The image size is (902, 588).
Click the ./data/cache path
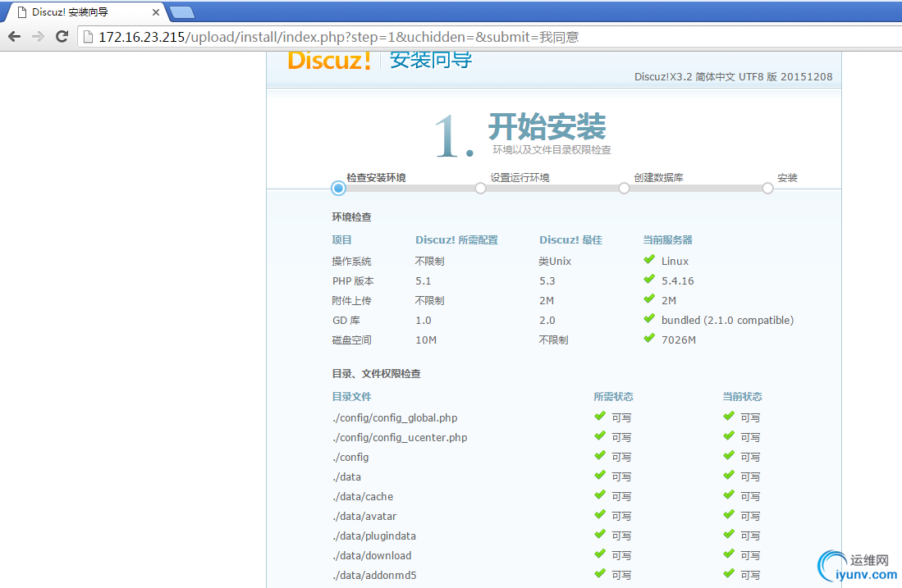[x=363, y=497]
